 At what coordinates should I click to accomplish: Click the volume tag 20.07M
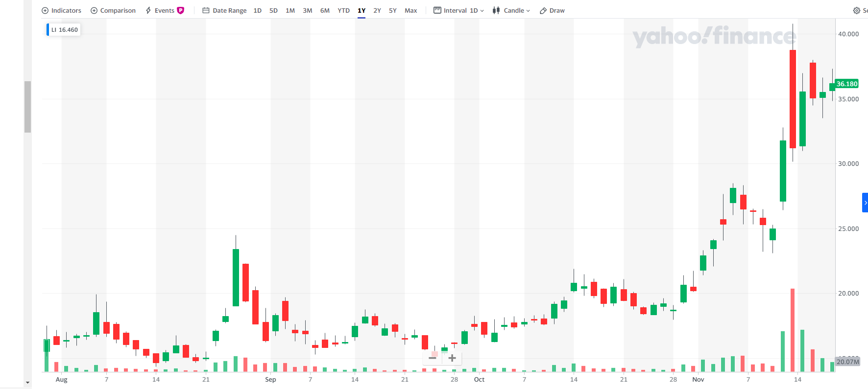pyautogui.click(x=847, y=362)
